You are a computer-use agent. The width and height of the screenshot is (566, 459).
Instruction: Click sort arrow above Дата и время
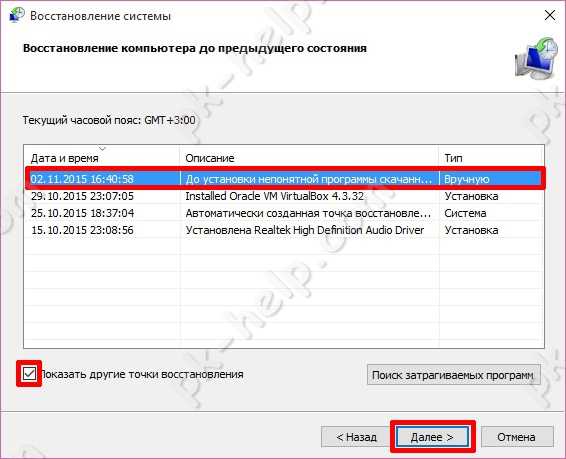pos(102,148)
